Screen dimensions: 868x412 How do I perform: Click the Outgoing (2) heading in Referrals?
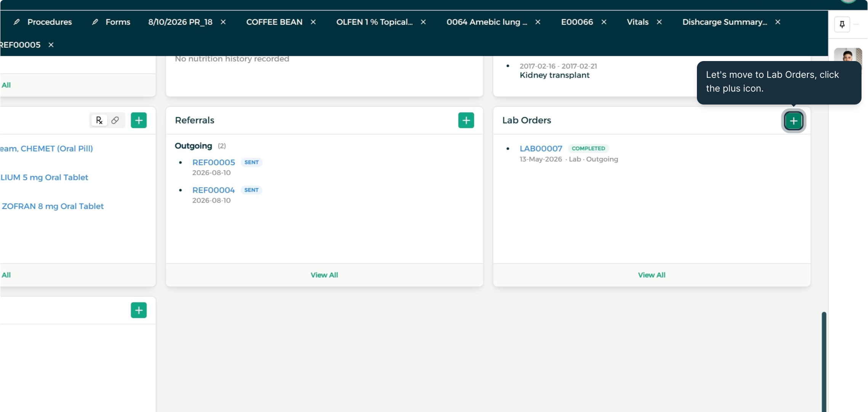(x=200, y=146)
